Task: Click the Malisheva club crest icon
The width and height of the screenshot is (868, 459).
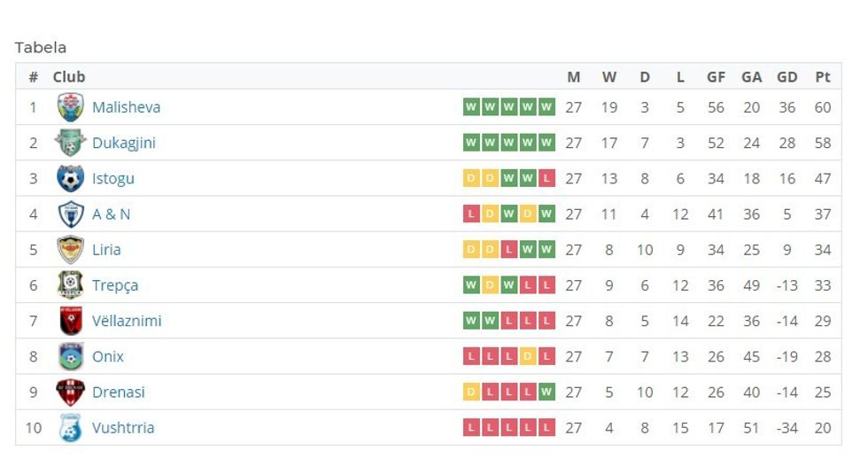Action: pyautogui.click(x=70, y=107)
